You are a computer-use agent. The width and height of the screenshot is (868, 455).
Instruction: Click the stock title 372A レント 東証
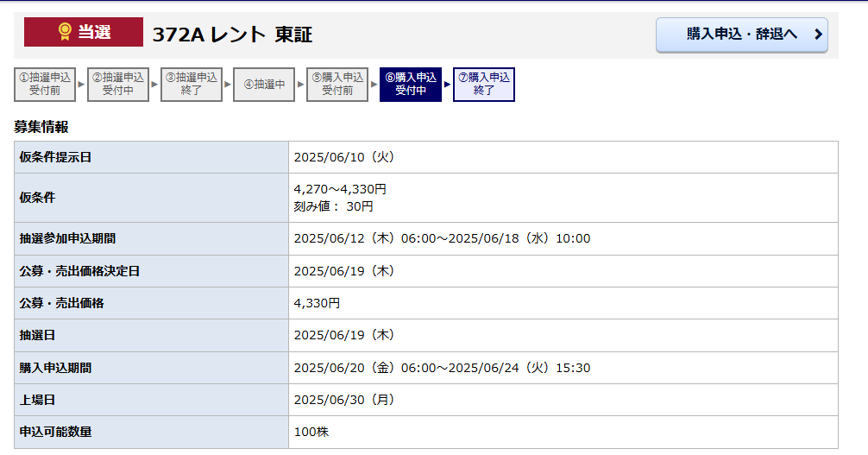pos(232,35)
